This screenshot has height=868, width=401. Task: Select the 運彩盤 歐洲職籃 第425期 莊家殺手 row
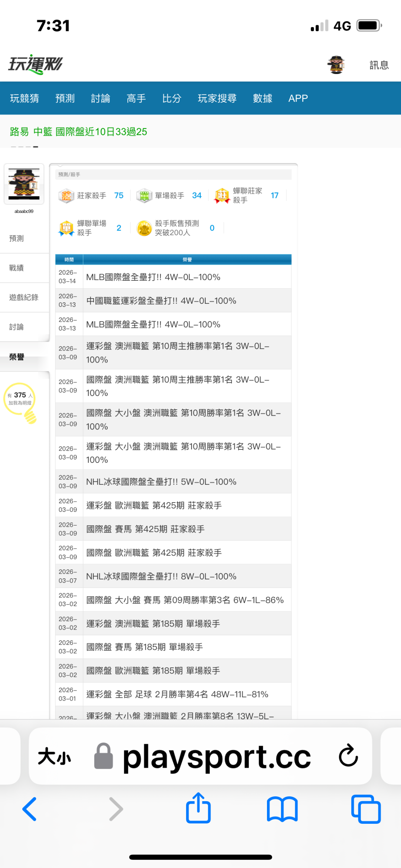pos(173,505)
